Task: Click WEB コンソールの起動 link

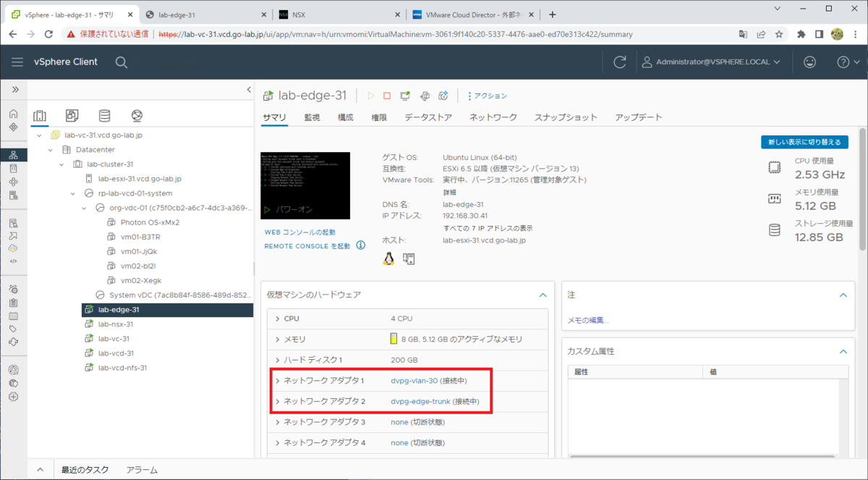Action: coord(300,232)
